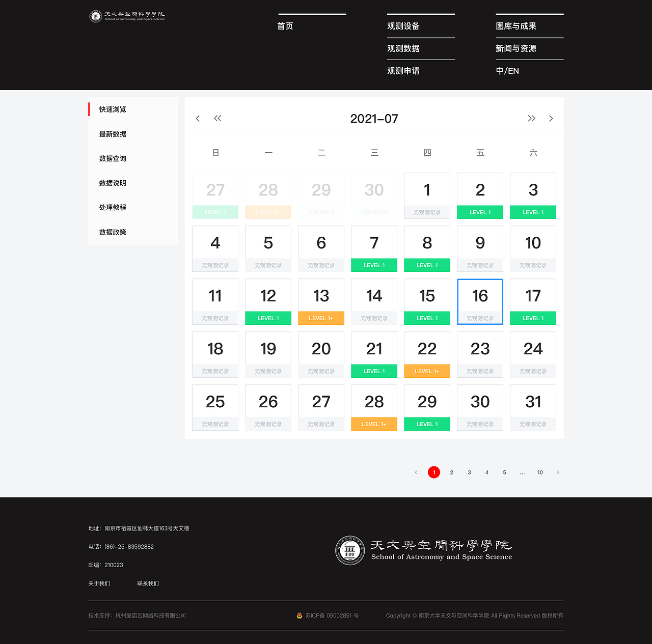Click the 联系我们 footer link
Screen dimensions: 652x644
148,583
